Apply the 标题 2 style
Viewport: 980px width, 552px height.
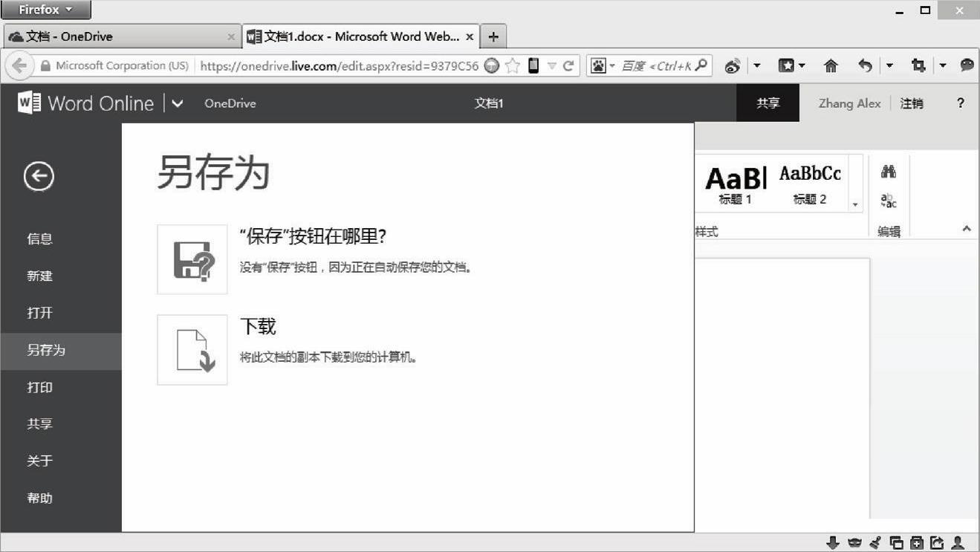click(810, 184)
